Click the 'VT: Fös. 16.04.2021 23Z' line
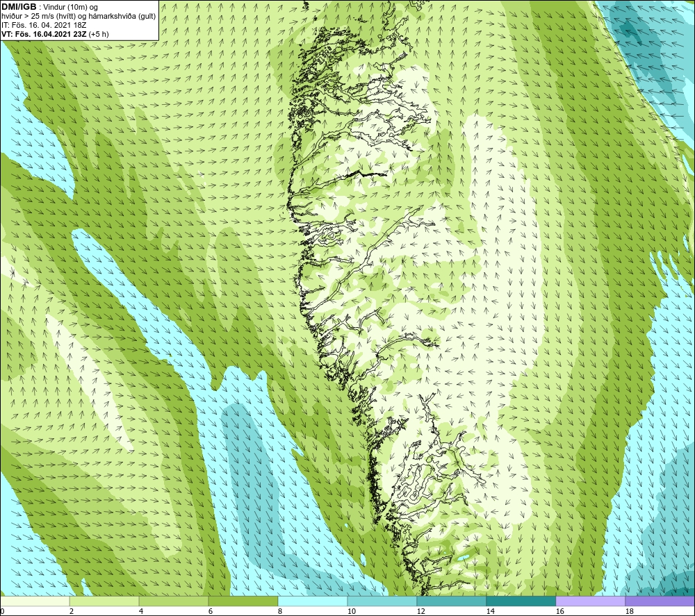Viewport: 695px width, 616px height. click(44, 34)
